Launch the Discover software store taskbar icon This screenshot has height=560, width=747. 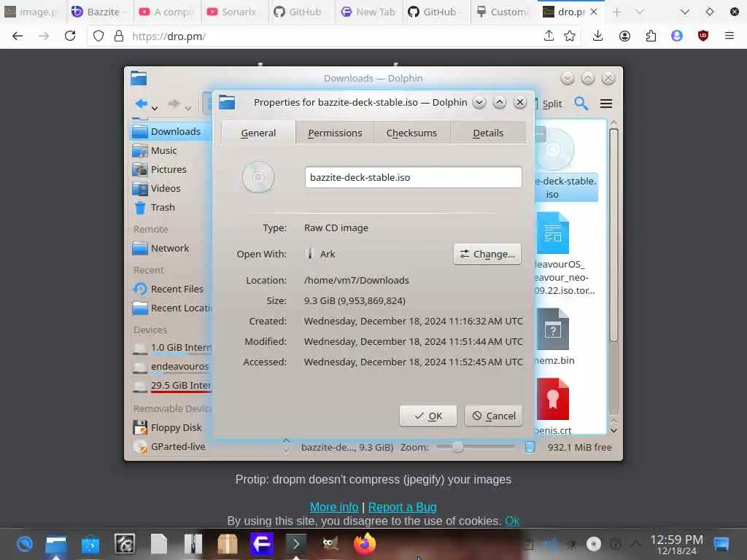tap(90, 544)
